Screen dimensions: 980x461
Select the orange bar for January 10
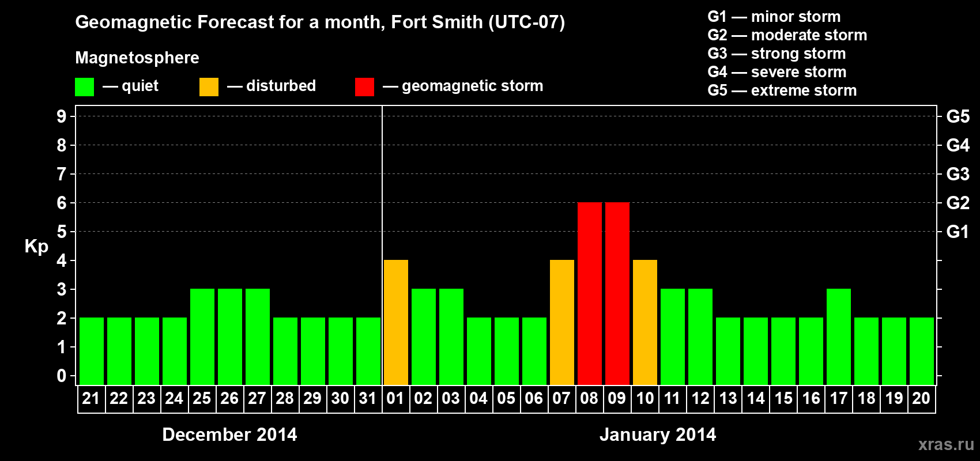pos(644,323)
